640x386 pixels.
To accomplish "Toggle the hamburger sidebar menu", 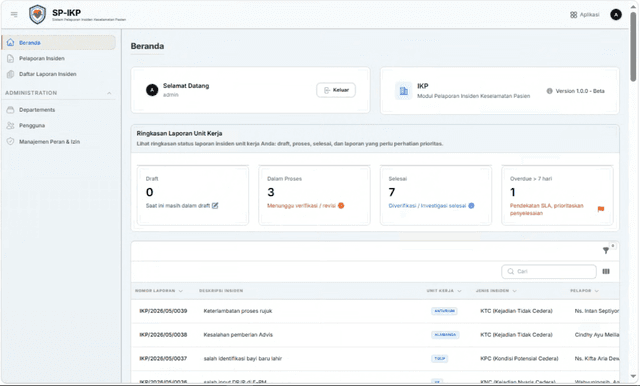I will click(14, 15).
